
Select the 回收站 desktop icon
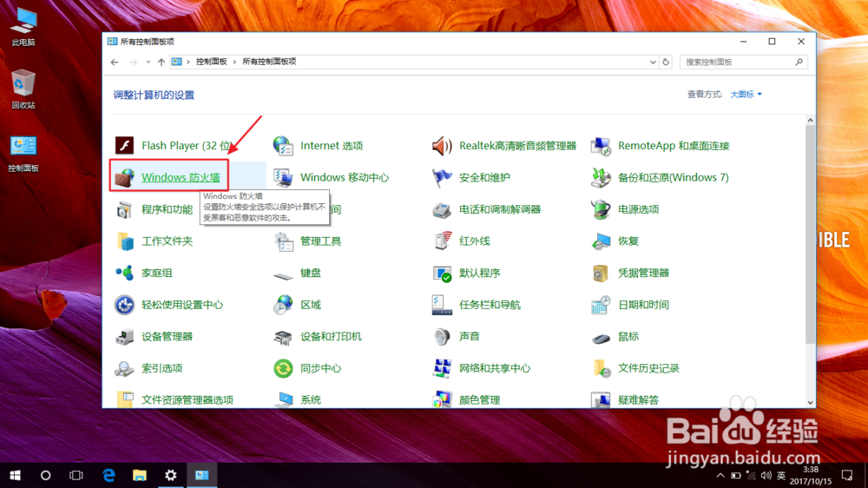[x=23, y=89]
